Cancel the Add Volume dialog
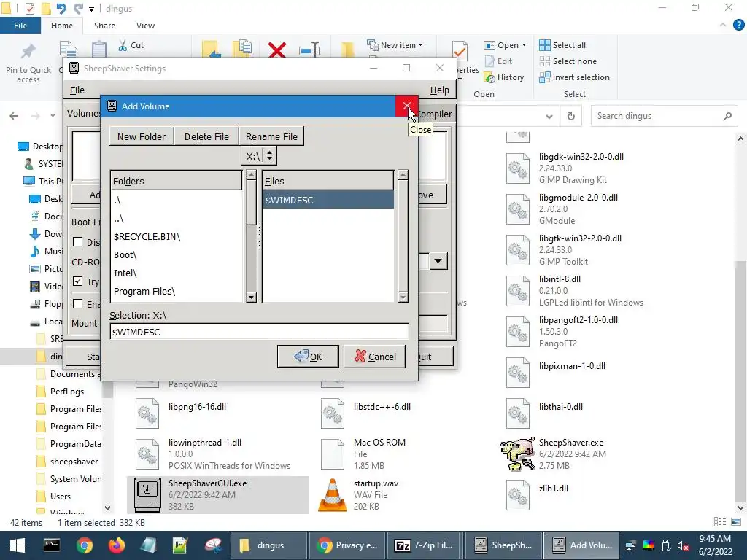The image size is (747, 560). pyautogui.click(x=374, y=357)
